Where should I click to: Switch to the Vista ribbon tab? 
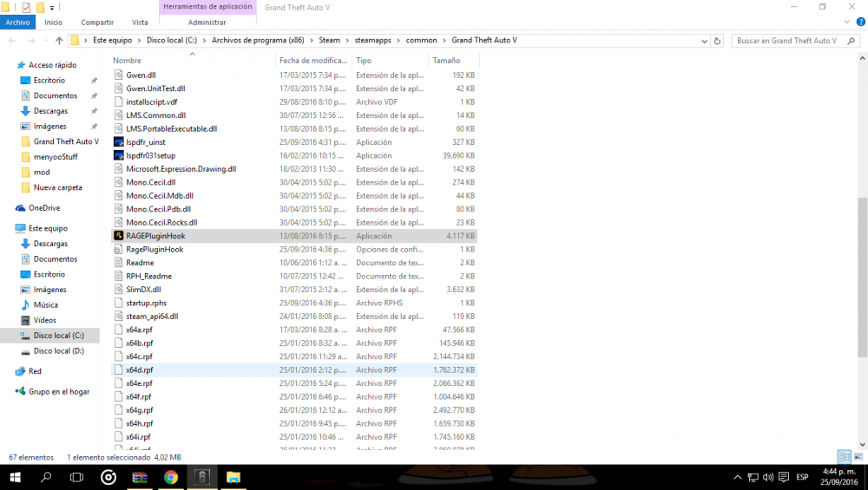coord(140,23)
